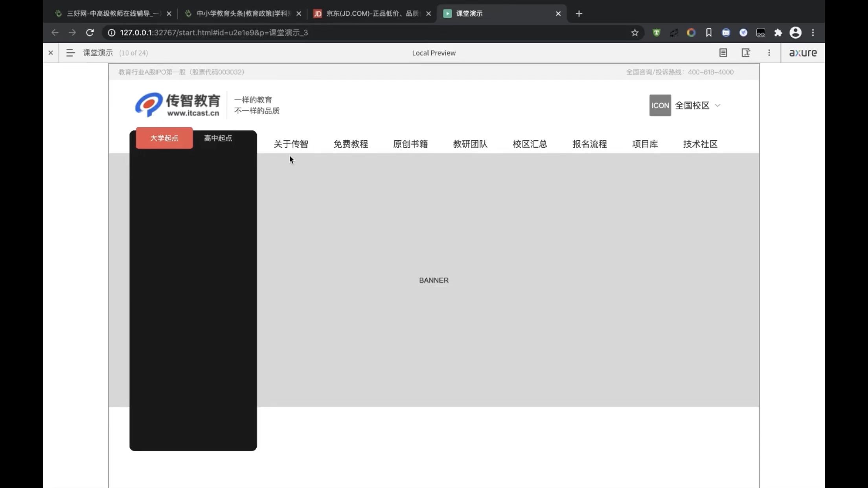Switch to the 高中起点 toggle tab

[x=218, y=138]
